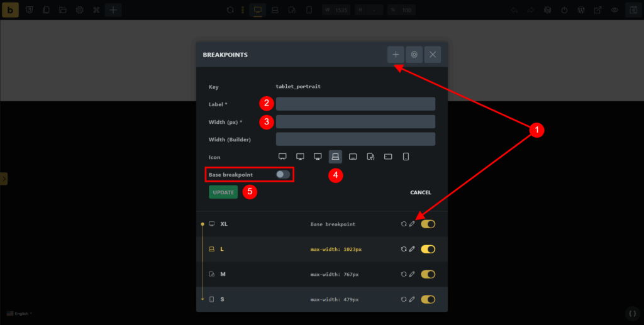
Task: Click the % 100 zoom field in toolbar
Action: coord(402,10)
